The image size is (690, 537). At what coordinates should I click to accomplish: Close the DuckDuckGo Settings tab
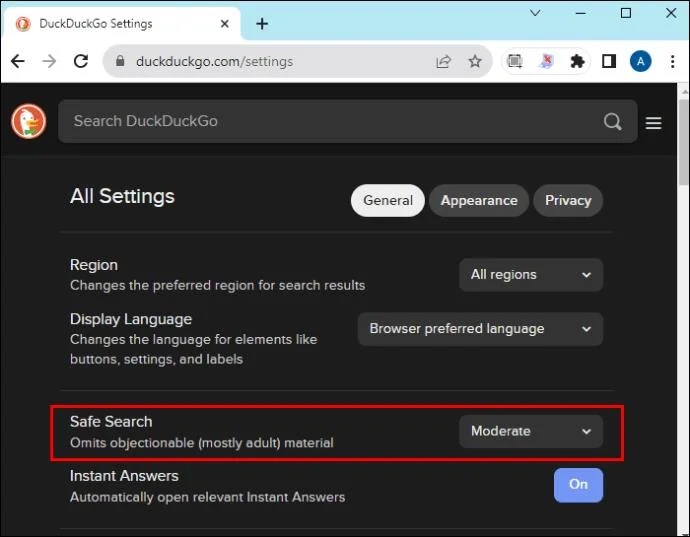pos(224,24)
